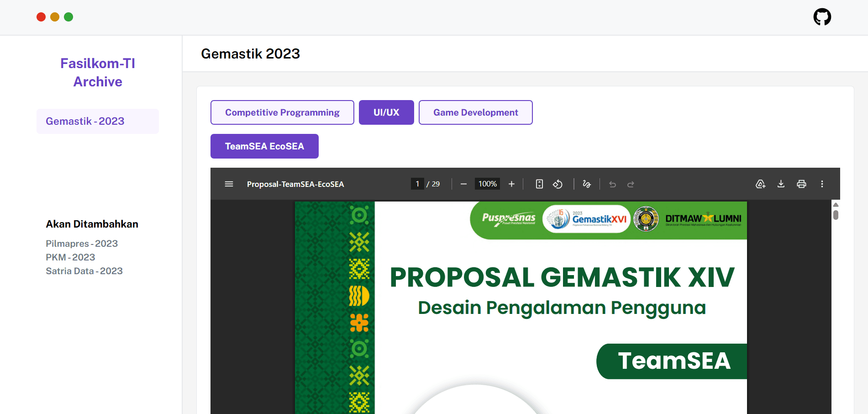Print the PDF document
The height and width of the screenshot is (414, 868).
click(801, 184)
